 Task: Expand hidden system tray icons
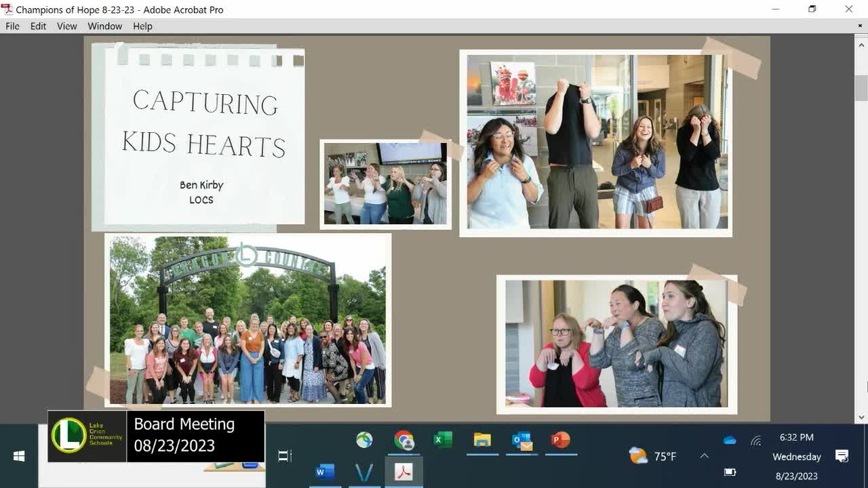[x=704, y=456]
